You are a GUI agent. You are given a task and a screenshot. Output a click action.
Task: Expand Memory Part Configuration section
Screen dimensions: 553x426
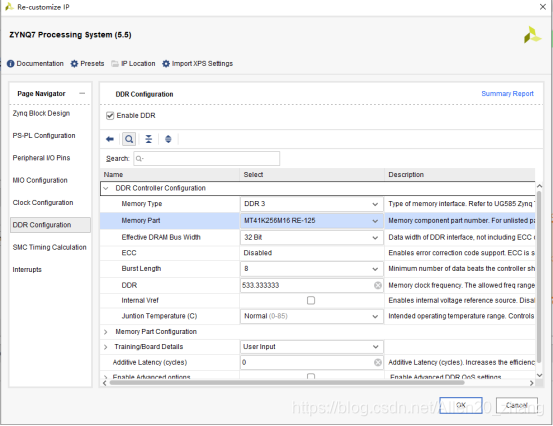pos(105,332)
